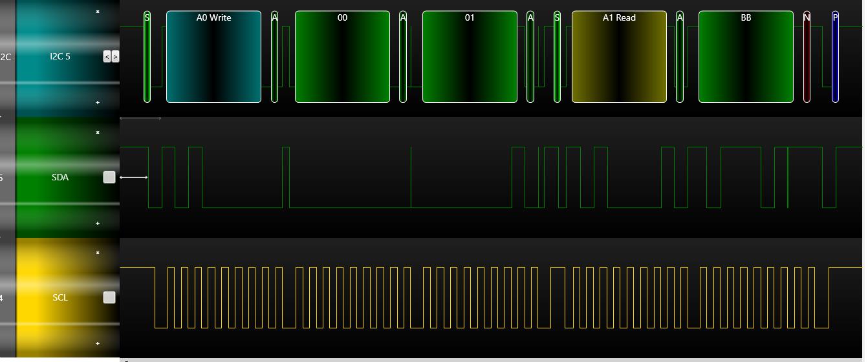Click the plus icon on SCL channel
This screenshot has width=868, height=362.
pyautogui.click(x=98, y=343)
